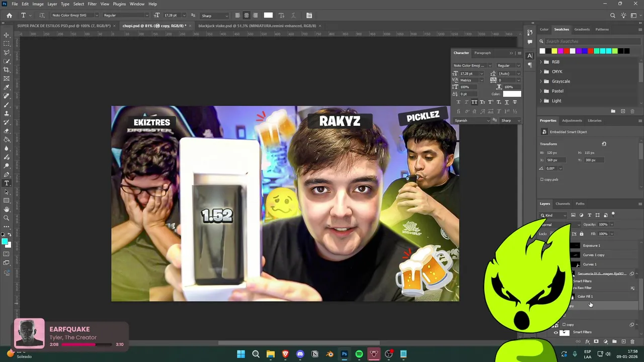Viewport: 644px width, 362px height.
Task: Center text alignment in options bar
Action: [x=247, y=16]
